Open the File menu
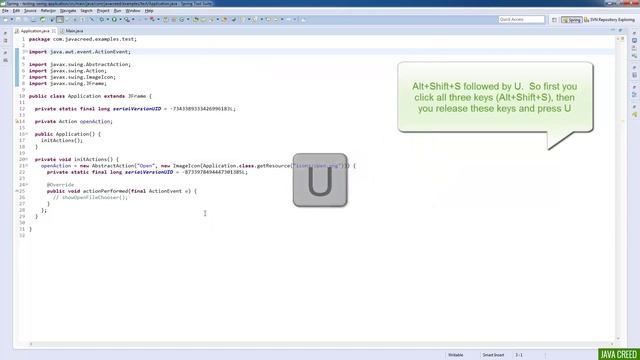640x360 pixels. pyautogui.click(x=5, y=11)
